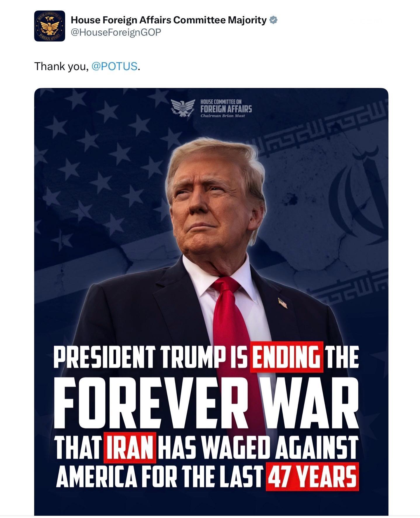420x518 pixels.
Task: Open the @POTUS mention link
Action: click(x=114, y=66)
